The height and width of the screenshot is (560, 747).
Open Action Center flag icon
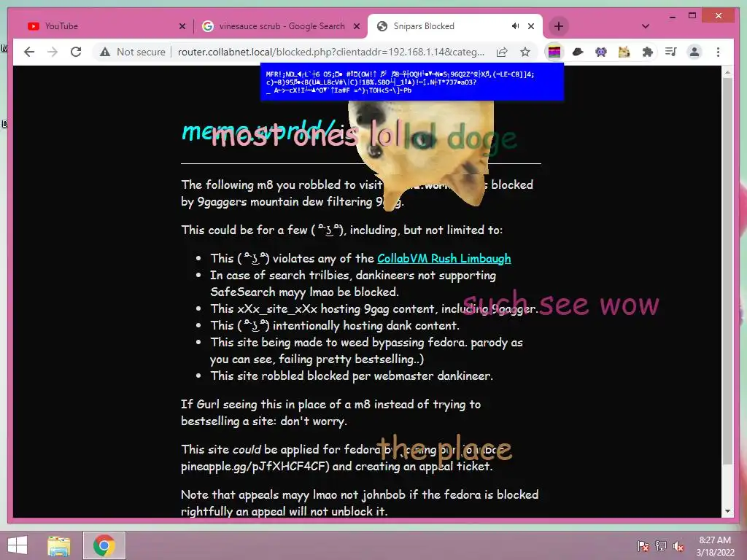click(x=643, y=546)
